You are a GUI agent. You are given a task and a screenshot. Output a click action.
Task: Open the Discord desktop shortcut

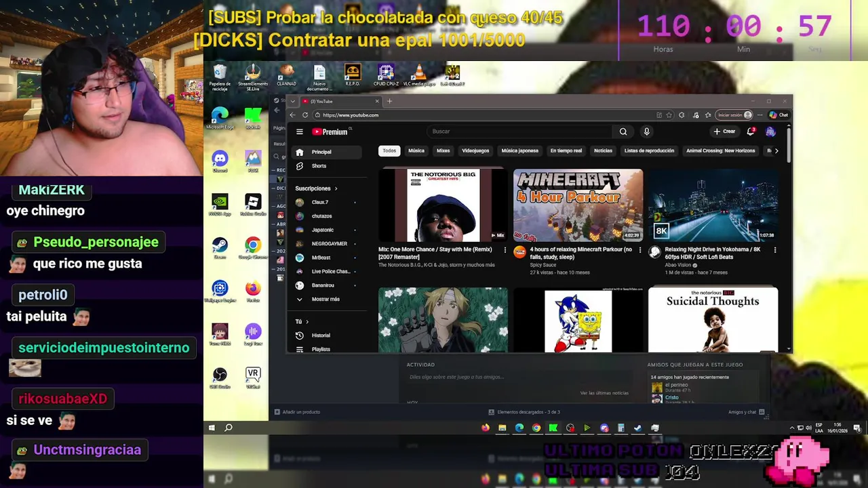click(x=220, y=161)
